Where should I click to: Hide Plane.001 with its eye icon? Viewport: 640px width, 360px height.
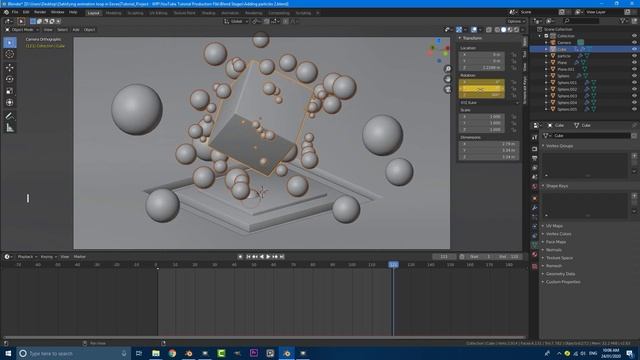point(634,69)
